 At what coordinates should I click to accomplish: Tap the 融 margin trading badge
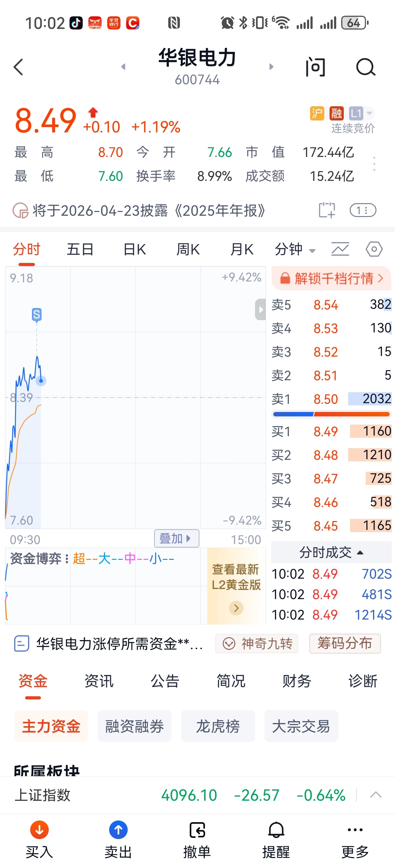337,113
